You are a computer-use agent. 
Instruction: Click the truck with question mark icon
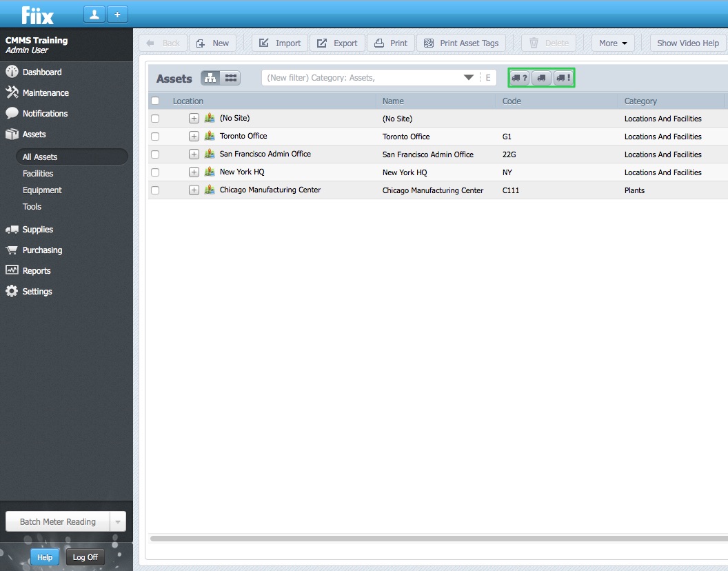[520, 78]
